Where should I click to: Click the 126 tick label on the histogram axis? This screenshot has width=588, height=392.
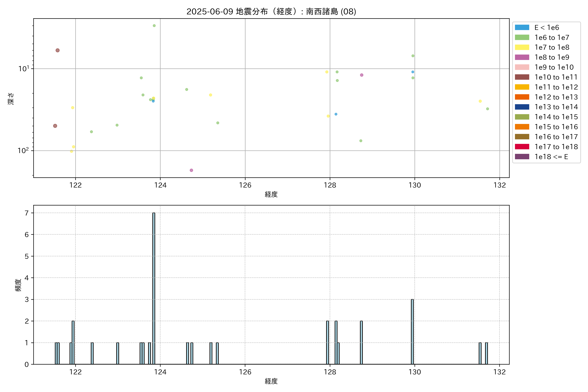[245, 372]
